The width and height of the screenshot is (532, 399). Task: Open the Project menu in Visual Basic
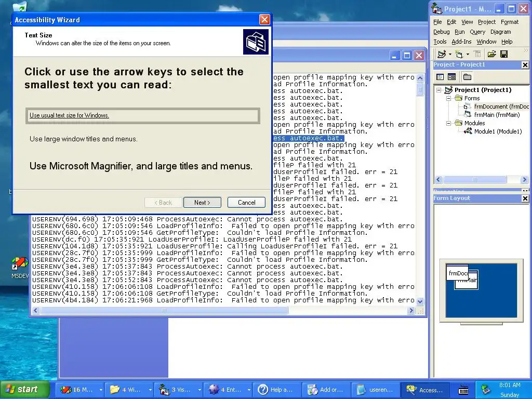pyautogui.click(x=486, y=22)
